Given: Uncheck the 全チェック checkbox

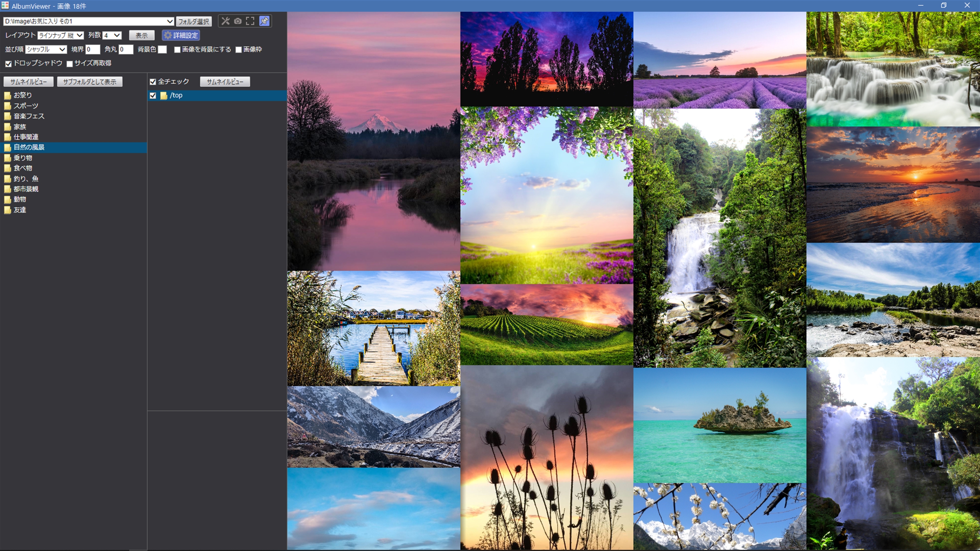Looking at the screenshot, I should [x=153, y=82].
